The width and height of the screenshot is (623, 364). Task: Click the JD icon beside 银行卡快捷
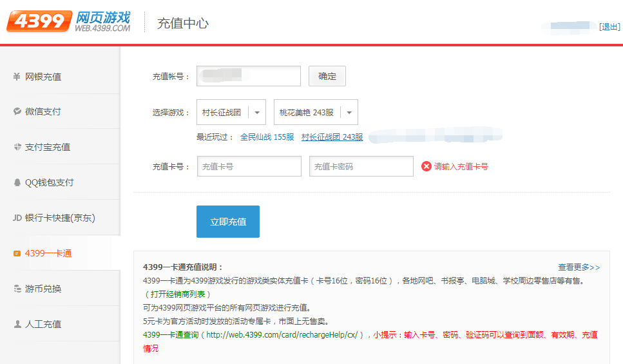pyautogui.click(x=17, y=217)
